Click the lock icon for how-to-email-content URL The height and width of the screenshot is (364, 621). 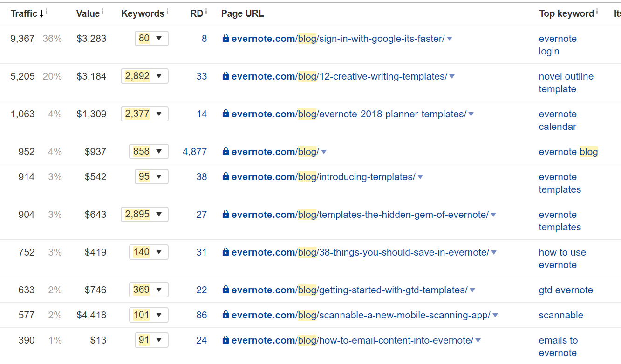[225, 340]
